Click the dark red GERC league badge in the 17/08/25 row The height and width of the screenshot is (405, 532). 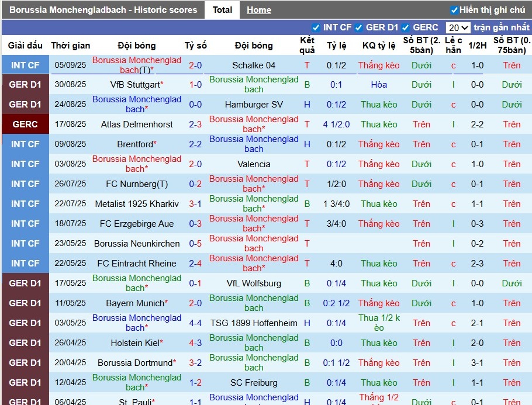pos(25,124)
